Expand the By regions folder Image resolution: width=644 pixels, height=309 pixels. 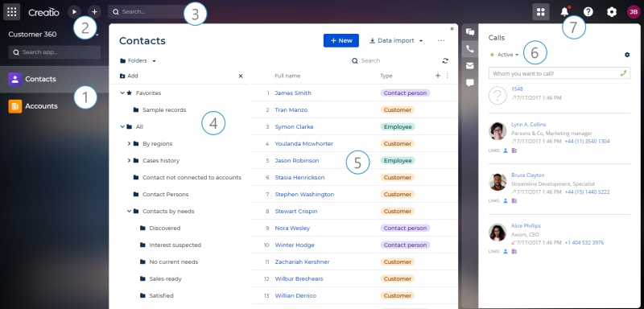[129, 143]
